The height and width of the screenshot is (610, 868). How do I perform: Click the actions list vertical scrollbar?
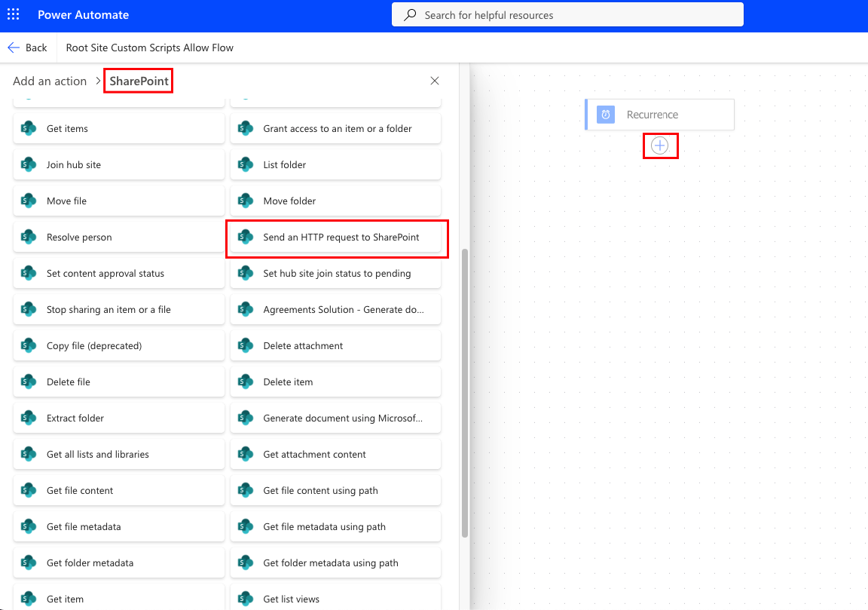(464, 392)
